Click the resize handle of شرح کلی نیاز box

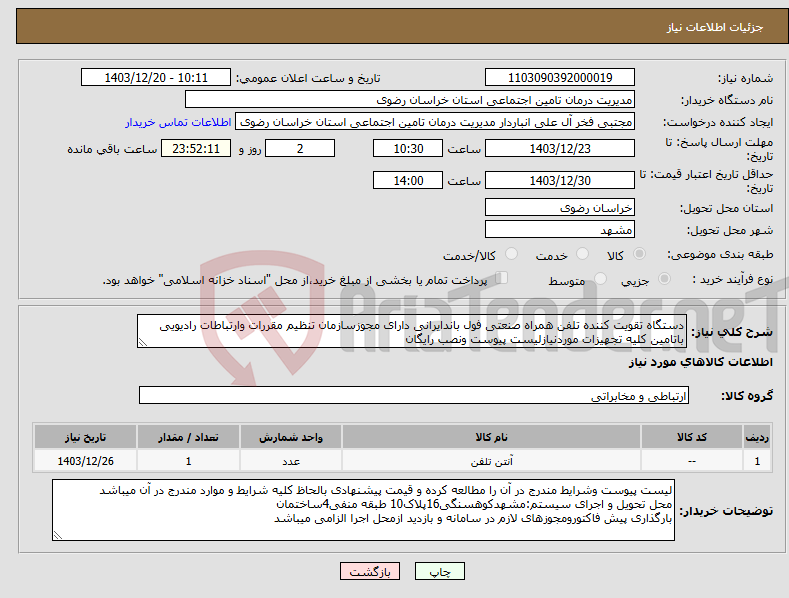[143, 342]
